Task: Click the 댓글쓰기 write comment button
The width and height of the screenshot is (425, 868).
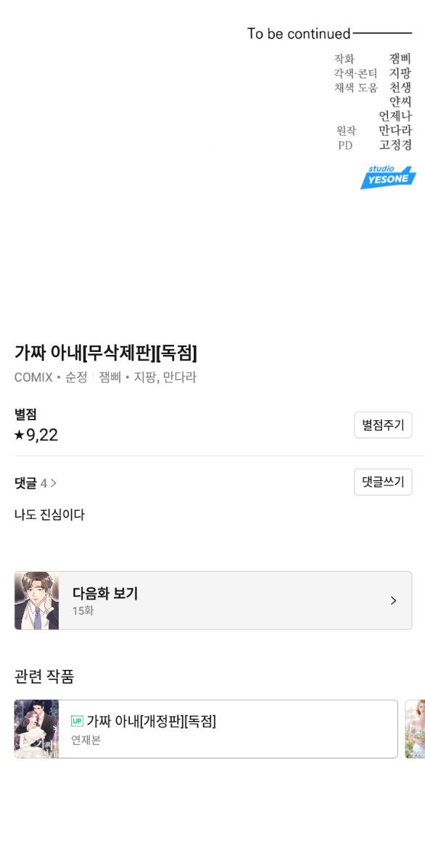Action: coord(383,482)
